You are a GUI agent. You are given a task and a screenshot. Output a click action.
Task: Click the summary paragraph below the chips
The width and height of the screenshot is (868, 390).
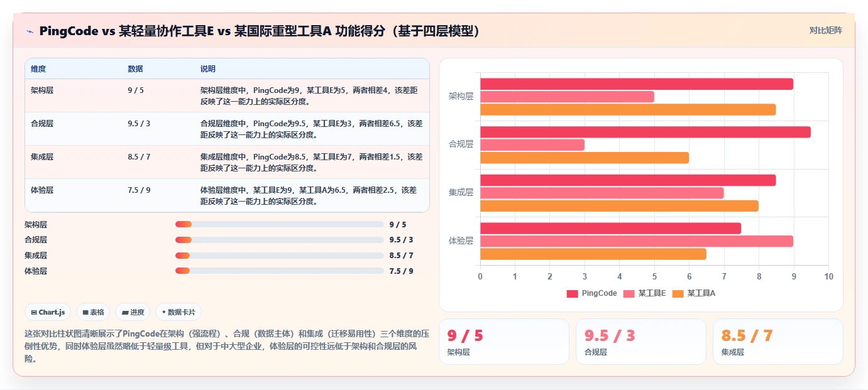226,346
